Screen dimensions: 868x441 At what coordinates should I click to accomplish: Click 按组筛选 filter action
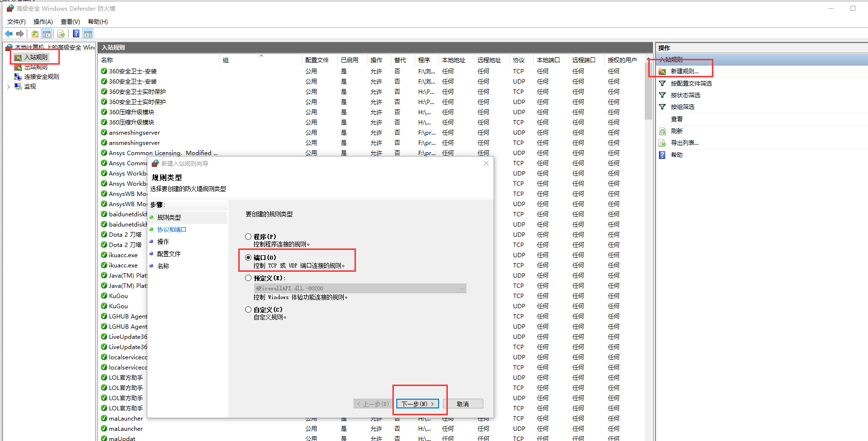click(682, 107)
